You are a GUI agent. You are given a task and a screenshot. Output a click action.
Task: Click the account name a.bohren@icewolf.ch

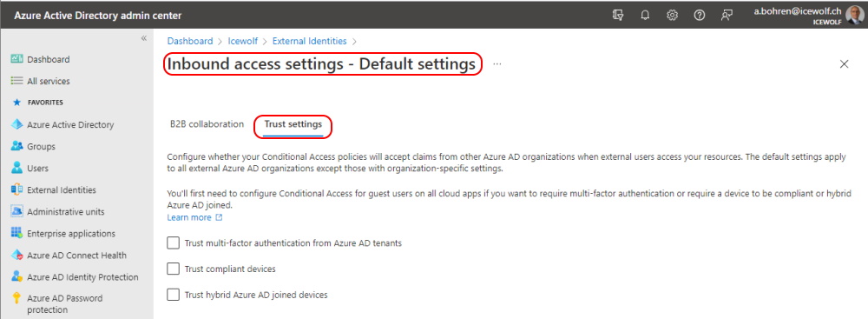pyautogui.click(x=797, y=11)
